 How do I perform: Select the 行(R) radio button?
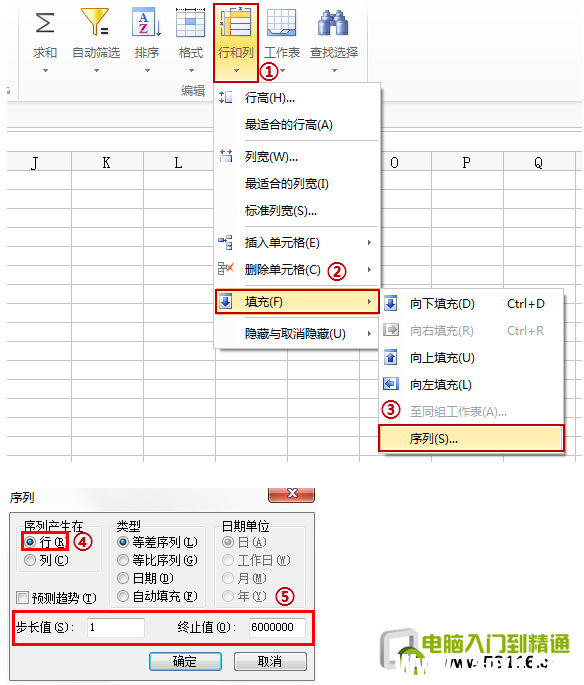tap(30, 542)
